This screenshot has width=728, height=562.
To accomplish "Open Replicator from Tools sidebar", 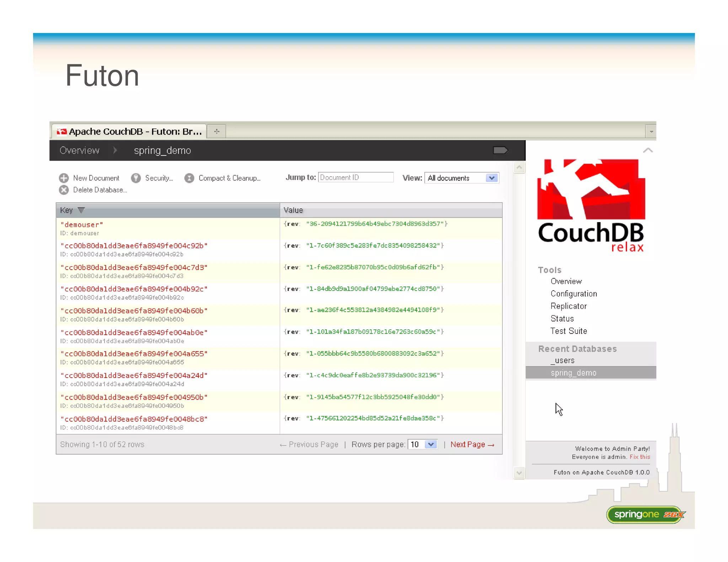I will (568, 306).
